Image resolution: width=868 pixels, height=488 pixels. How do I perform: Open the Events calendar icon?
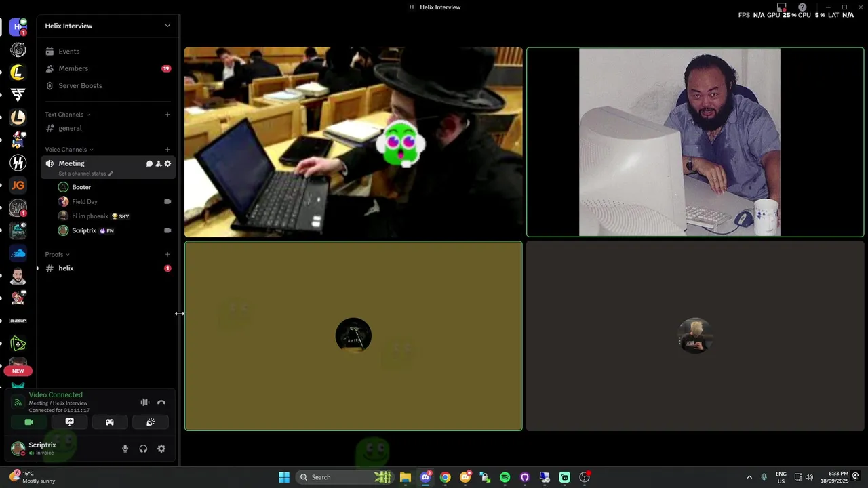(50, 52)
